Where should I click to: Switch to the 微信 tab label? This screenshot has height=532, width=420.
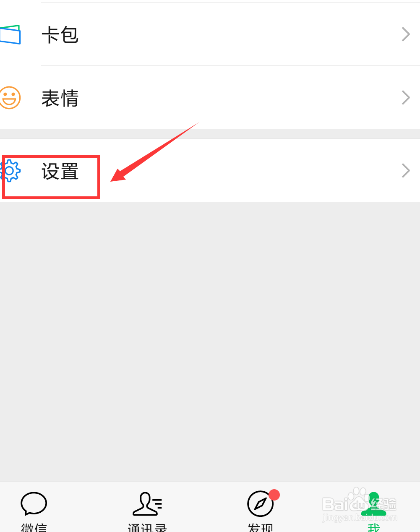[34, 527]
